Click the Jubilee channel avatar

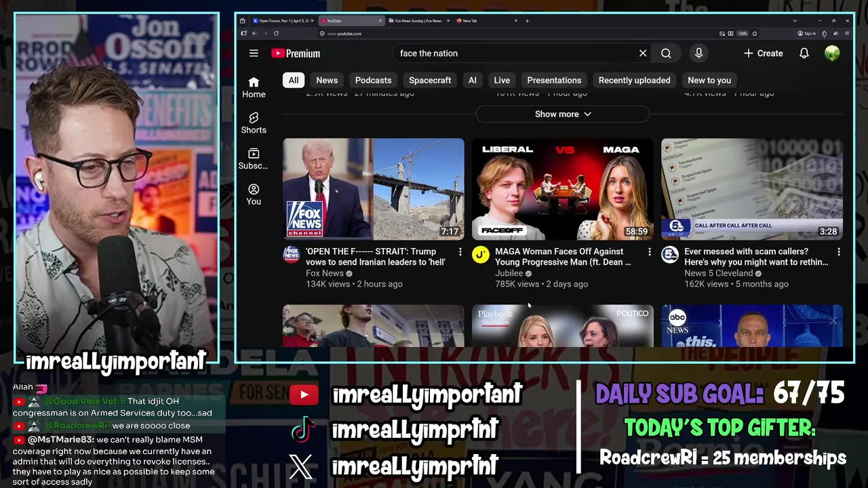click(481, 255)
